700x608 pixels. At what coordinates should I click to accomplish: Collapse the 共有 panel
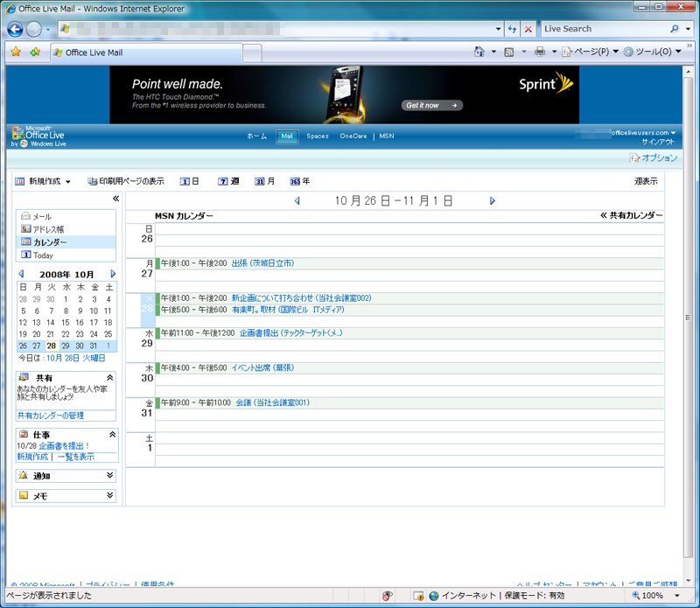point(110,378)
